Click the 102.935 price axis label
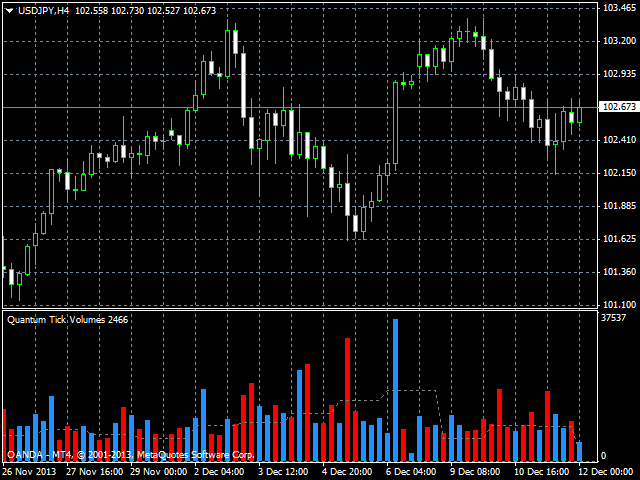The image size is (640, 480). click(x=619, y=74)
